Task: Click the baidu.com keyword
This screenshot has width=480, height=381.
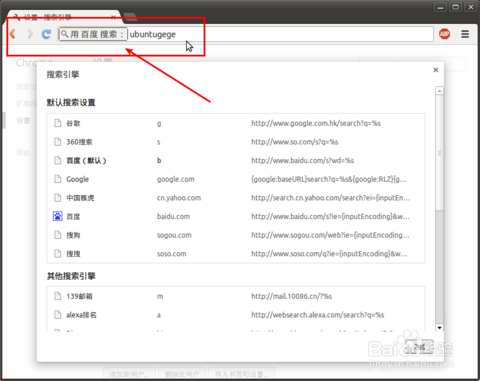Action: (173, 217)
